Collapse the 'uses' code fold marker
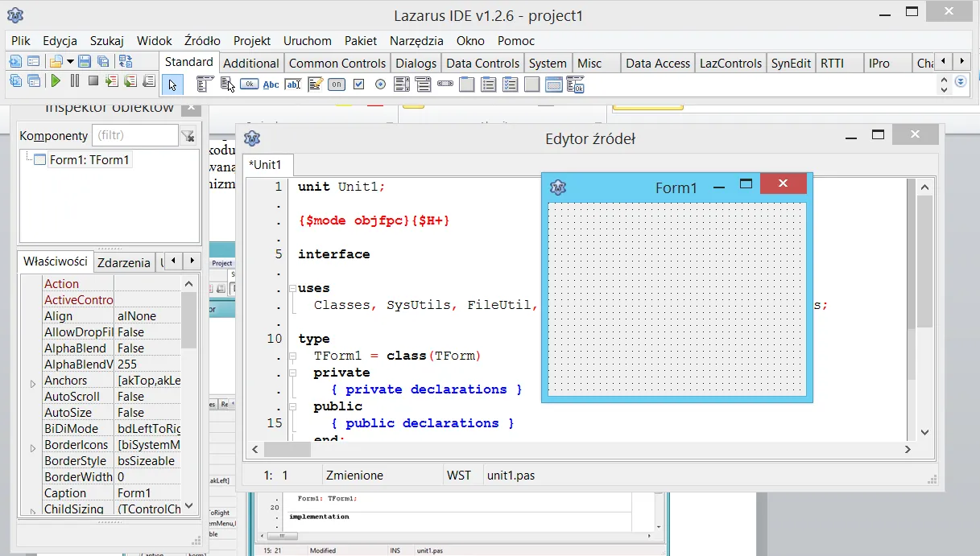 293,288
